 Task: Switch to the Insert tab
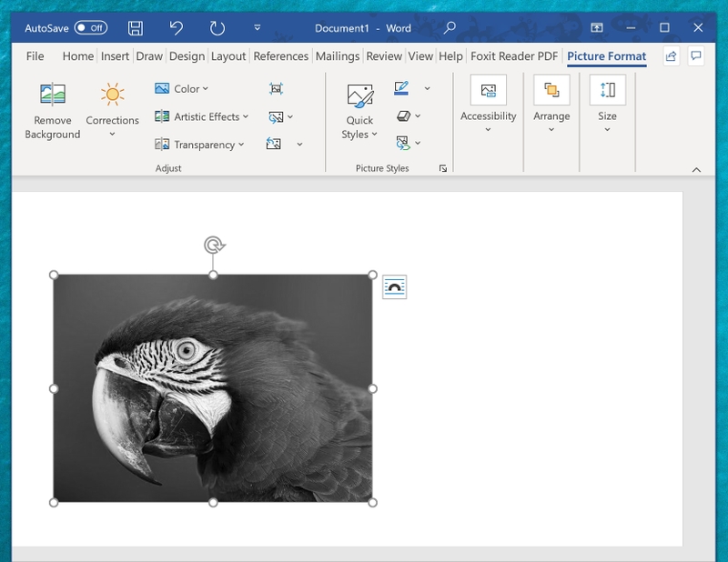[115, 56]
